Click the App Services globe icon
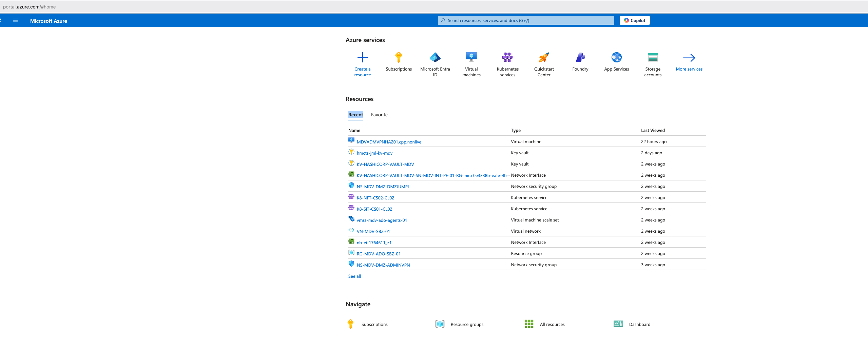Screen dimensions: 868x348 point(616,57)
